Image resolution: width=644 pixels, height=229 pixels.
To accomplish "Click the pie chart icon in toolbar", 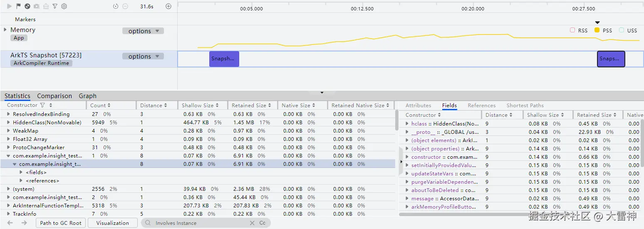I will (27, 6).
